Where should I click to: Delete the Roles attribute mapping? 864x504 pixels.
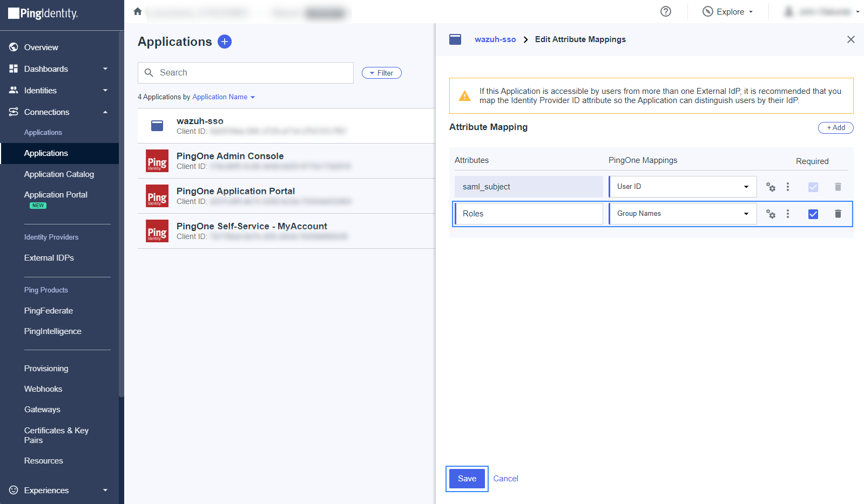pos(838,214)
